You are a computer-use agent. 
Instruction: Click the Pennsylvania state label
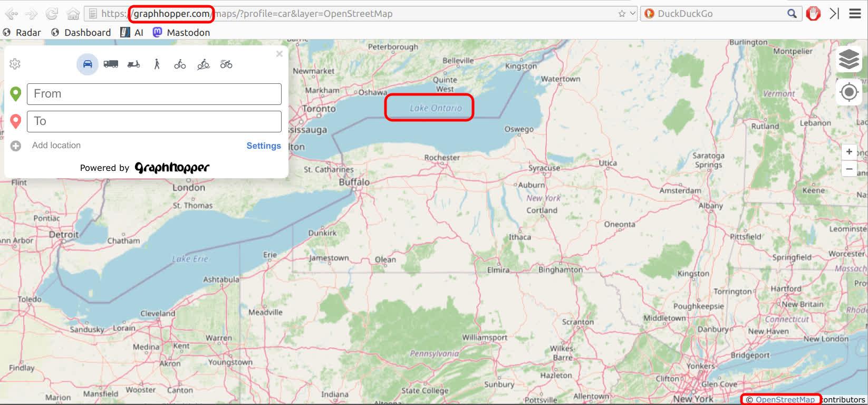pos(434,353)
